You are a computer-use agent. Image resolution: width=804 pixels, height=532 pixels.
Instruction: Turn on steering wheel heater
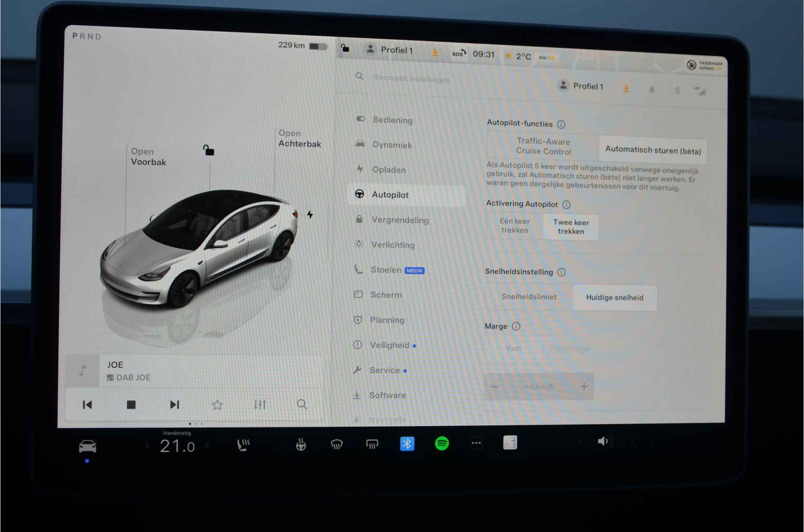click(x=301, y=444)
